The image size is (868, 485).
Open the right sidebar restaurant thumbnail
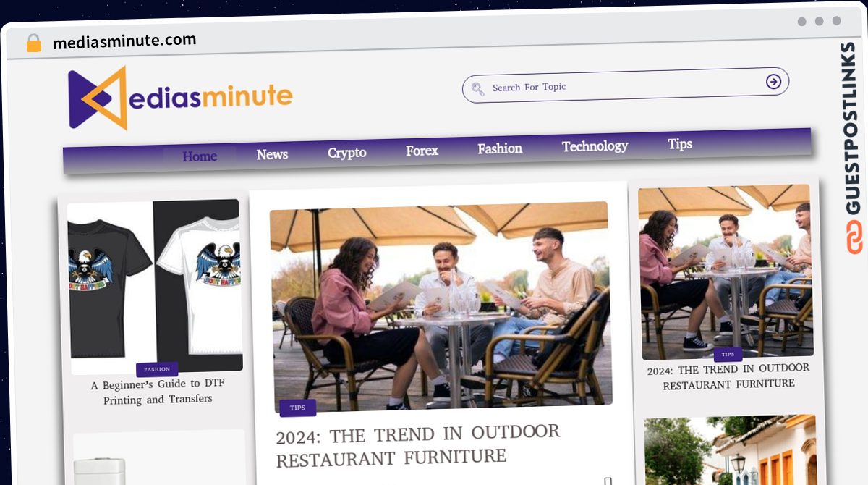pyautogui.click(x=726, y=271)
